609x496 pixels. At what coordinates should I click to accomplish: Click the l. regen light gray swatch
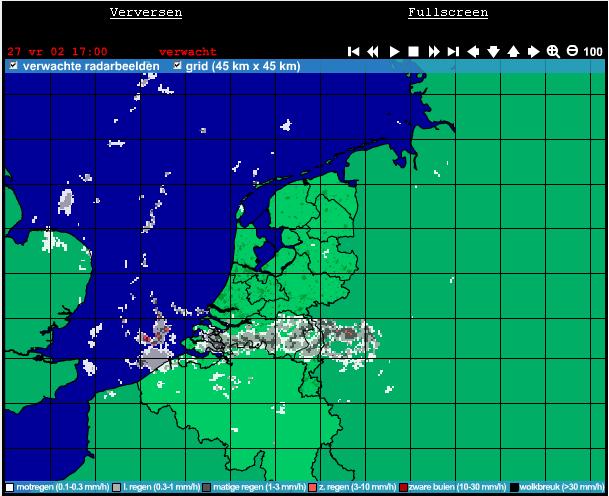pyautogui.click(x=116, y=487)
